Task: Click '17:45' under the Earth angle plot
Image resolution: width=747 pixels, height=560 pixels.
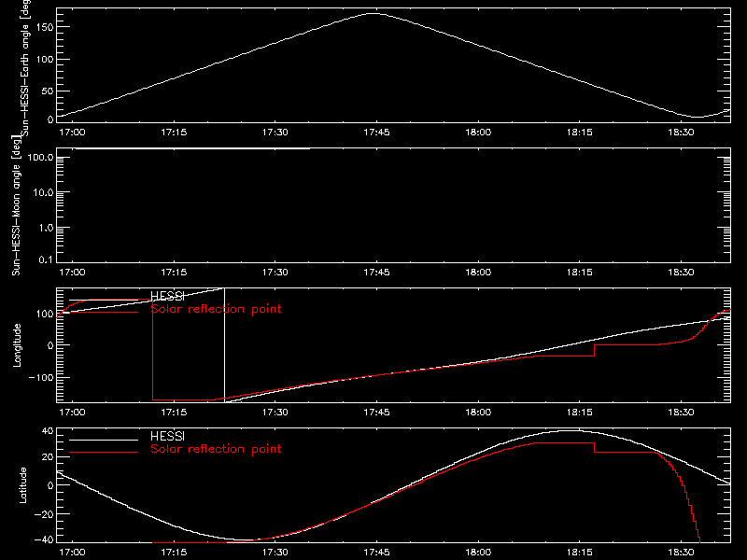Action: click(x=377, y=133)
